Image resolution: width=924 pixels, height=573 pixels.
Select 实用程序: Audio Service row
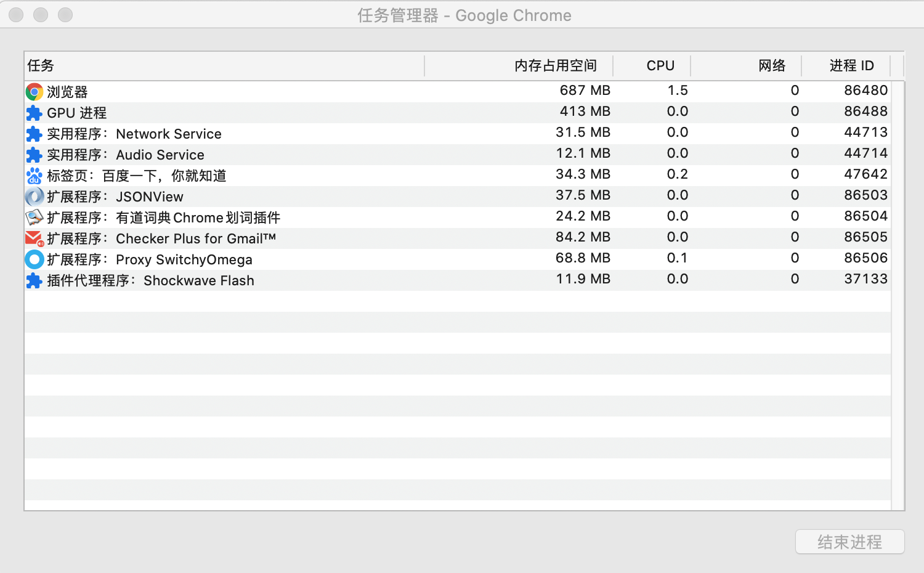click(x=458, y=155)
